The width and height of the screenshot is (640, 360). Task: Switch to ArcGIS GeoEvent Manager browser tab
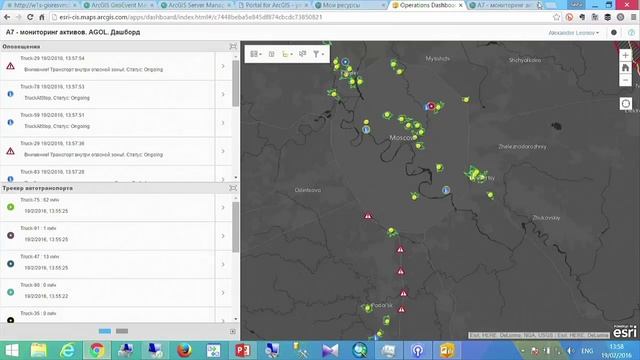(x=119, y=5)
